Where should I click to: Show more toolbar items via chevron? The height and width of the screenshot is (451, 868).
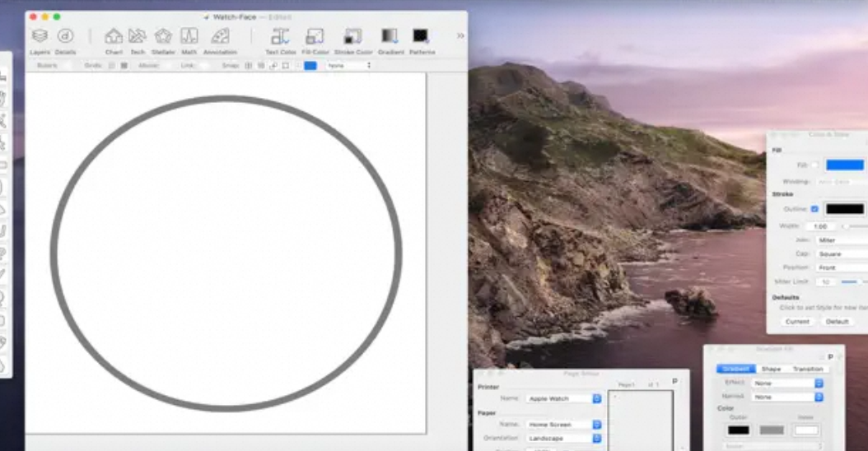460,35
